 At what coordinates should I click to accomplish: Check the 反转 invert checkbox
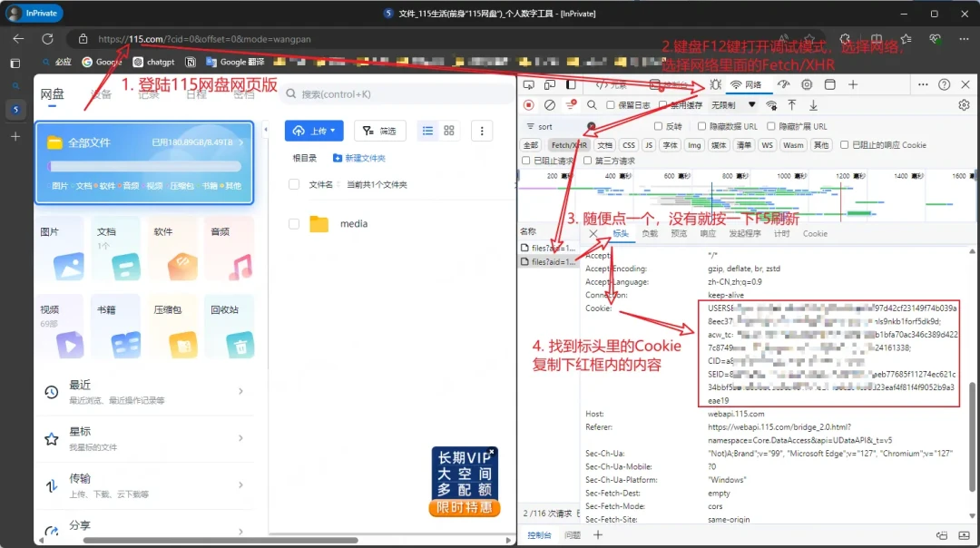coord(658,126)
